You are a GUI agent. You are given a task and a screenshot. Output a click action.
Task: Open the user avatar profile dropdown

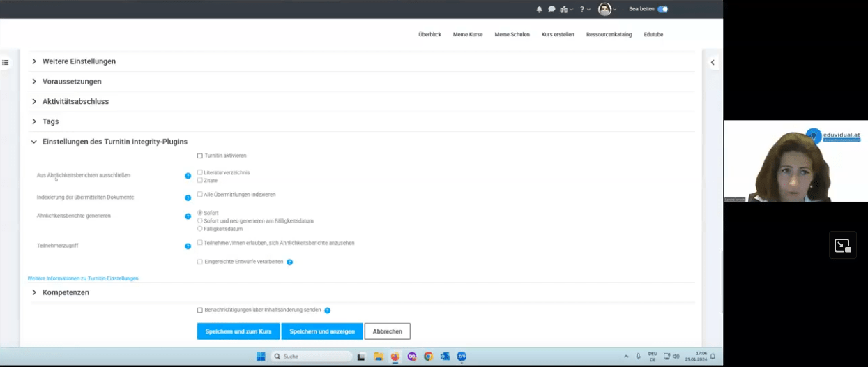point(606,9)
